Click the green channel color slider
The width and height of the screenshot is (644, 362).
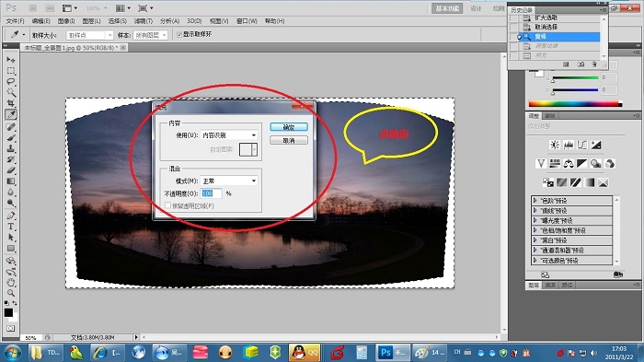coord(575,77)
